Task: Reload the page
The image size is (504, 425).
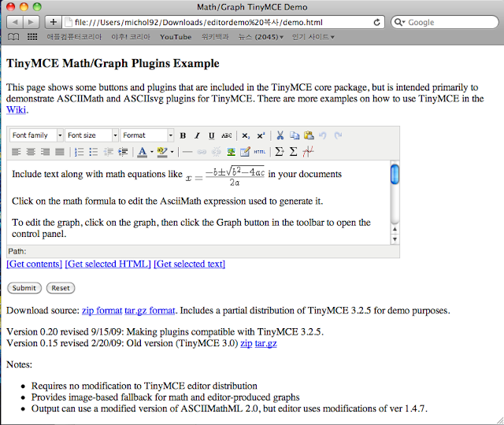Action: pyautogui.click(x=376, y=22)
